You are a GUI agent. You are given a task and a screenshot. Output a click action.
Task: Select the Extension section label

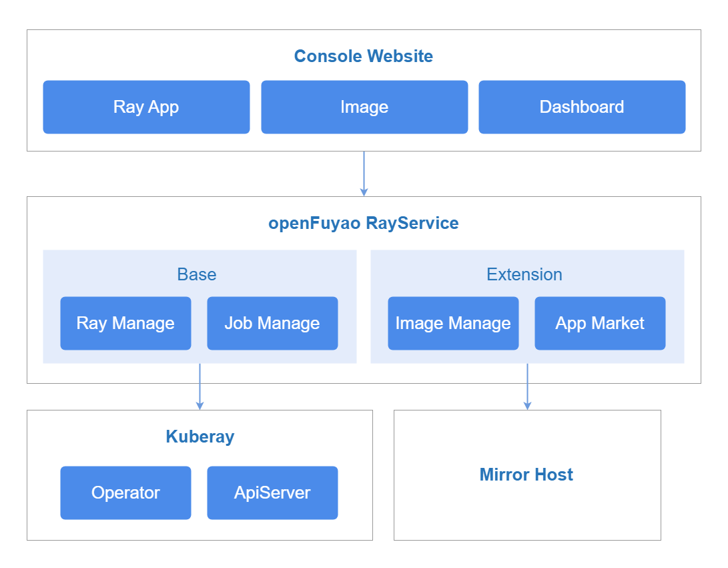524,274
